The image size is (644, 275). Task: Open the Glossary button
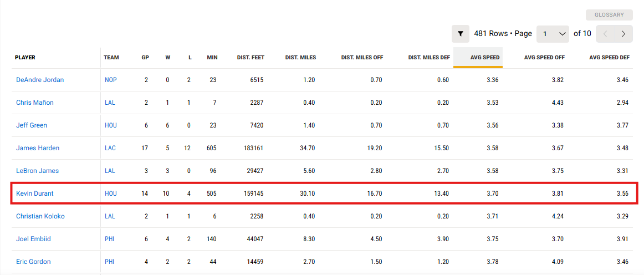609,15
